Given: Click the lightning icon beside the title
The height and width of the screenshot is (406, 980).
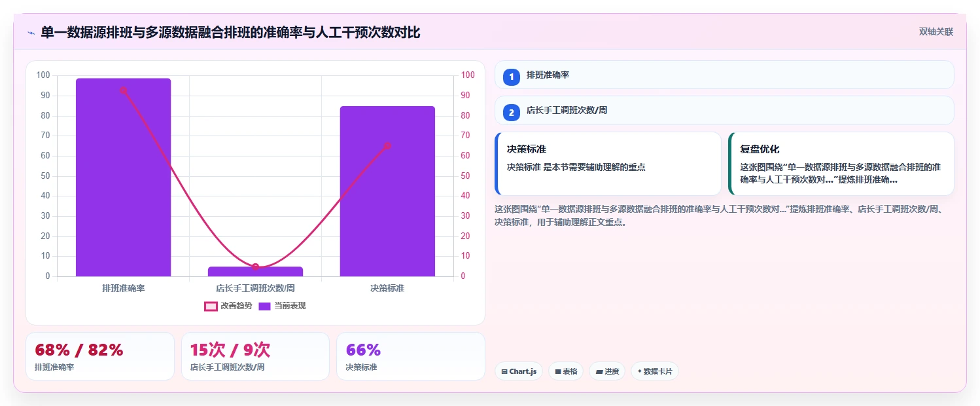Looking at the screenshot, I should [x=31, y=32].
